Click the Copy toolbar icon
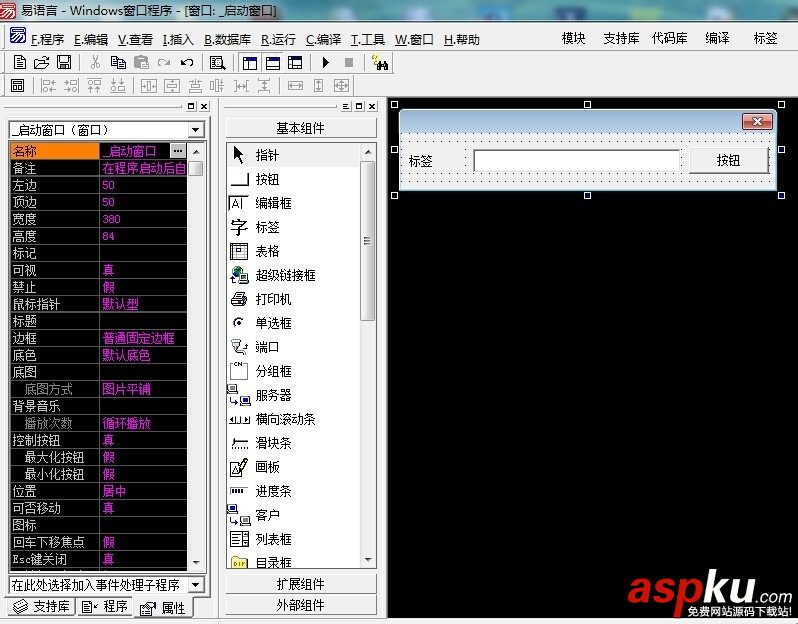Image resolution: width=798 pixels, height=624 pixels. pyautogui.click(x=118, y=63)
